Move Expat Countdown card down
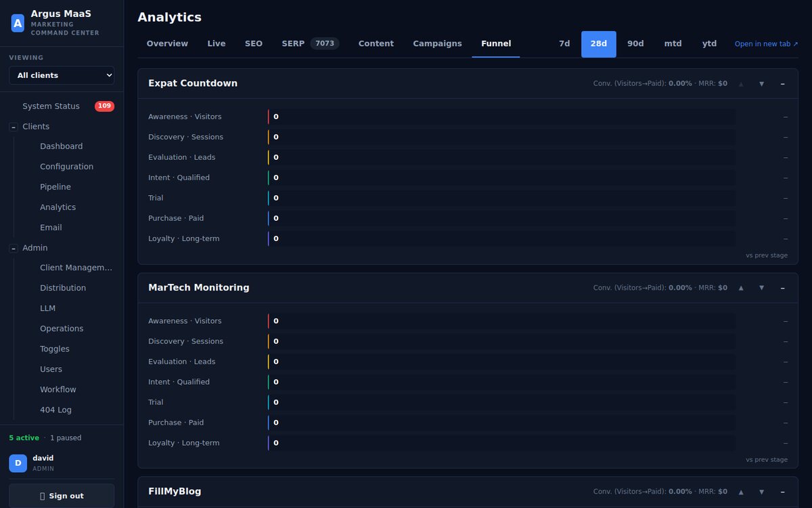The width and height of the screenshot is (812, 508). point(761,84)
